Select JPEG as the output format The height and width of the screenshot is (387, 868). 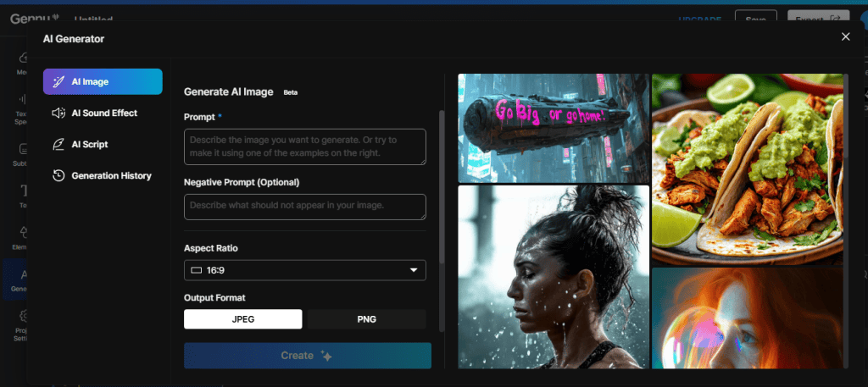[243, 319]
